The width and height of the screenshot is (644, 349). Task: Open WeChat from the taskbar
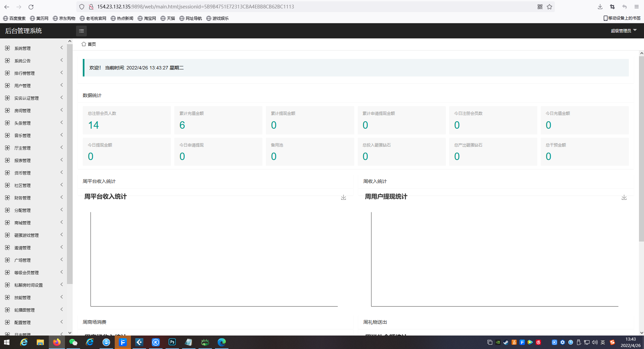tap(73, 342)
